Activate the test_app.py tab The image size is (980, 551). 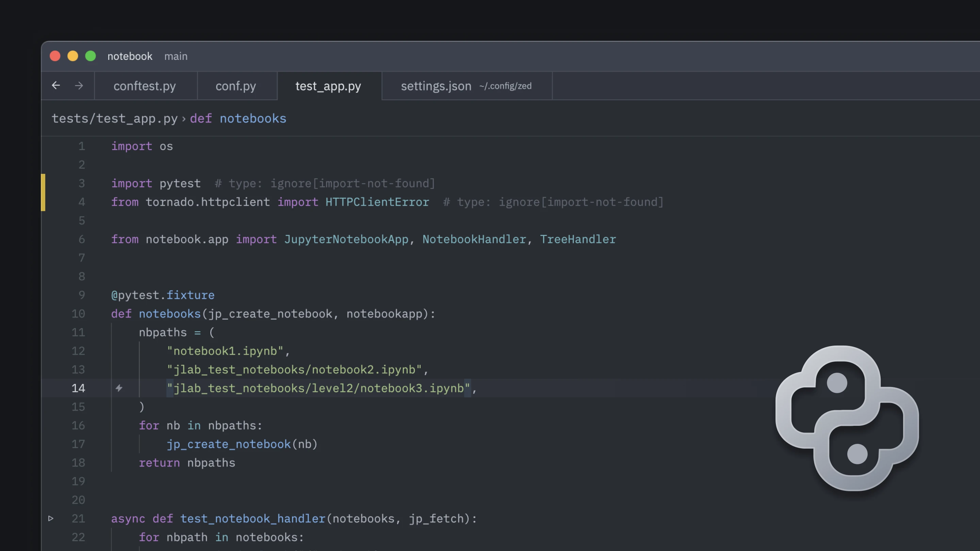click(x=328, y=86)
